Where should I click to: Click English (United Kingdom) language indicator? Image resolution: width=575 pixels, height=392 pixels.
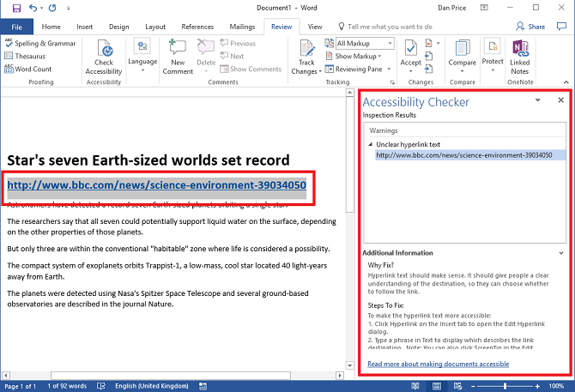tap(151, 386)
